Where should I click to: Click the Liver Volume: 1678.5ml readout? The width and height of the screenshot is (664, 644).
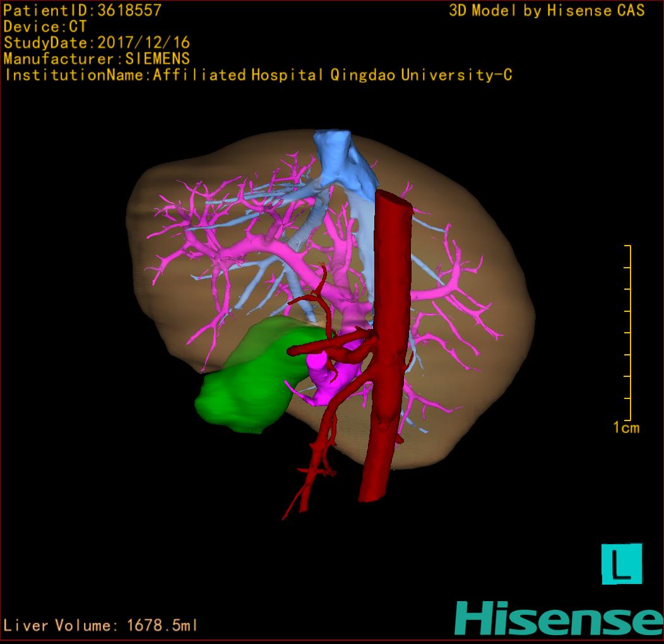(100, 625)
